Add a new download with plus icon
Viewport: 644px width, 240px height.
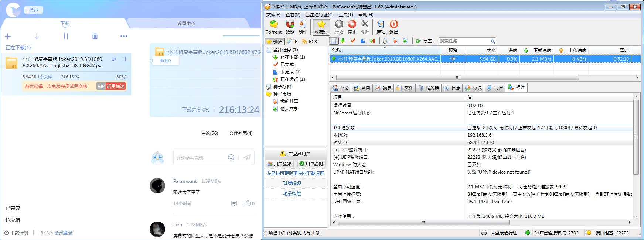(x=8, y=36)
